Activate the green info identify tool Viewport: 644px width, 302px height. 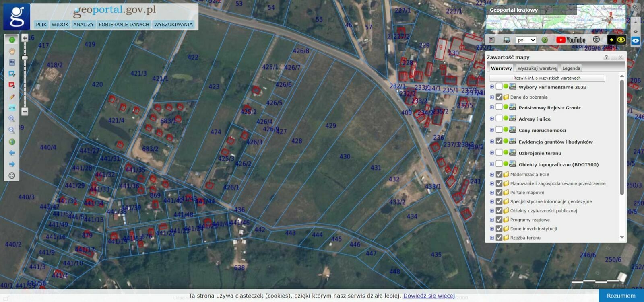12,40
